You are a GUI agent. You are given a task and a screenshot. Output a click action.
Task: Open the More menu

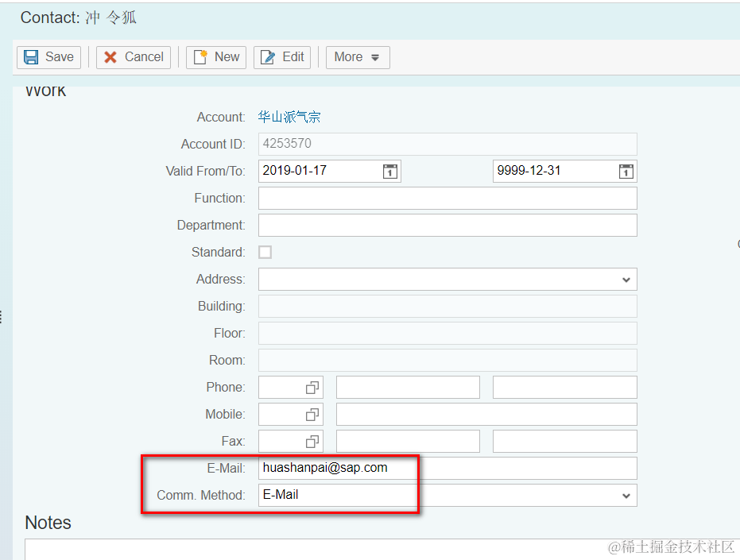click(x=358, y=57)
